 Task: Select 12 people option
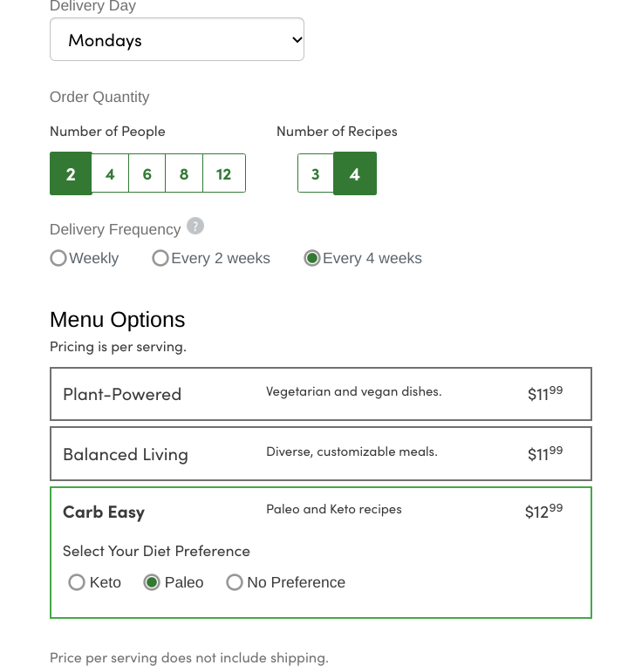[x=224, y=173]
